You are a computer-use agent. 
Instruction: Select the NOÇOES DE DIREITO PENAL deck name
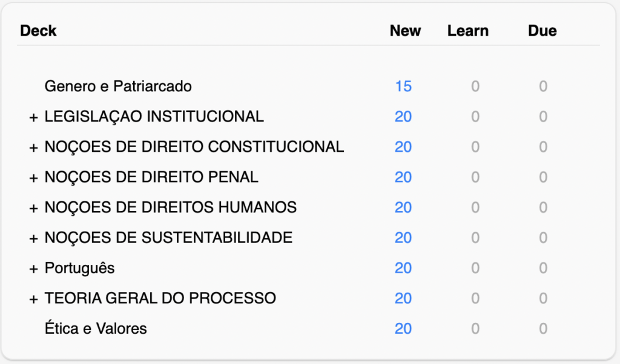click(151, 177)
